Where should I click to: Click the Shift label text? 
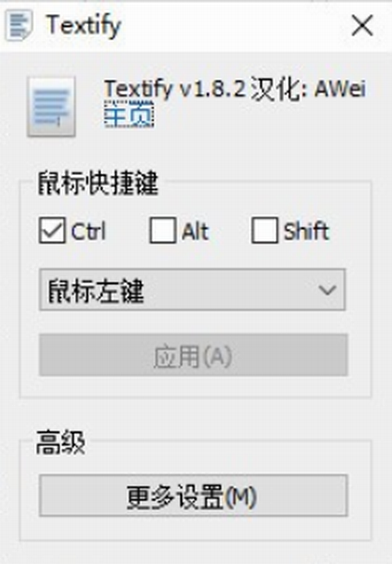pyautogui.click(x=307, y=231)
